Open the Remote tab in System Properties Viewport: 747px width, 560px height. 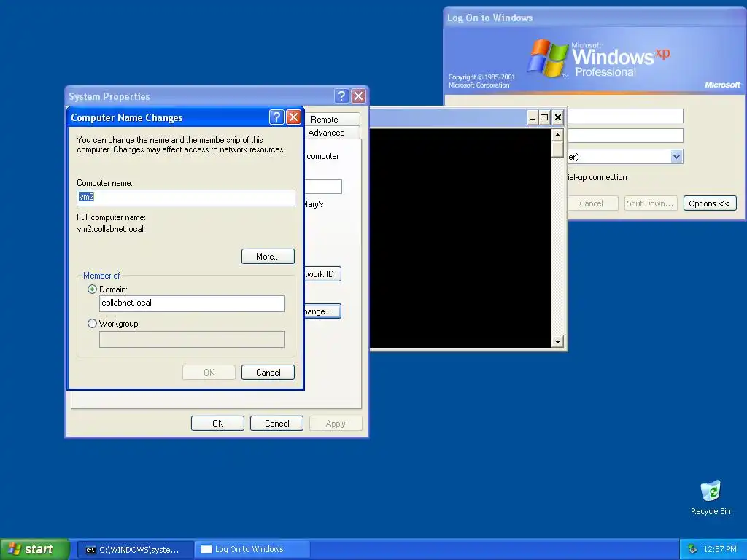332,119
